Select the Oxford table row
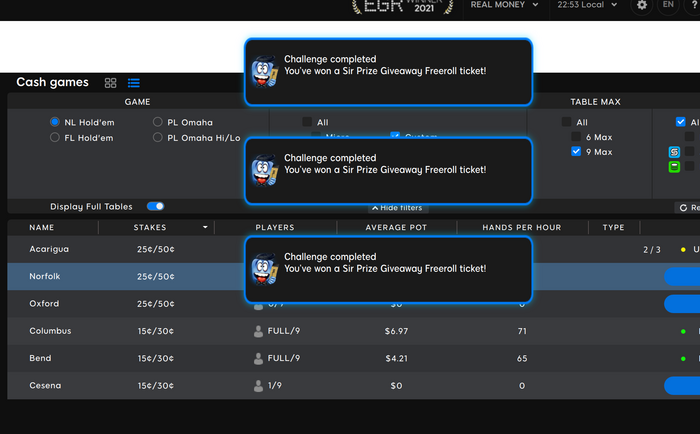This screenshot has height=434, width=700. pyautogui.click(x=354, y=304)
